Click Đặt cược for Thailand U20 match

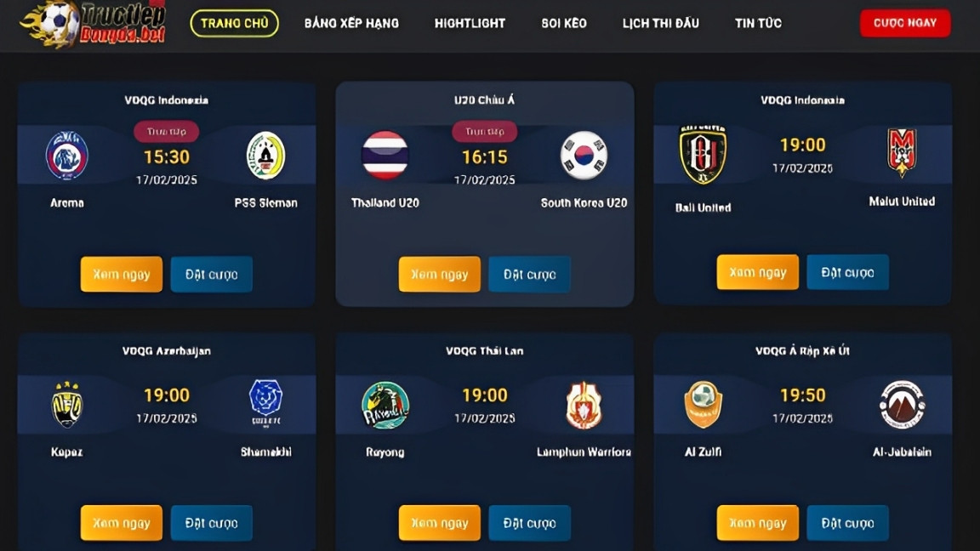pos(529,275)
